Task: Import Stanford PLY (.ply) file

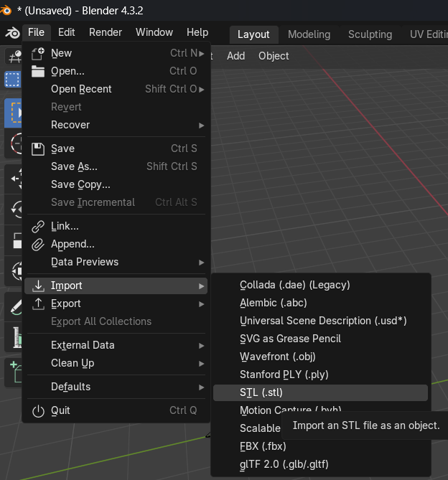Action: 321,375
